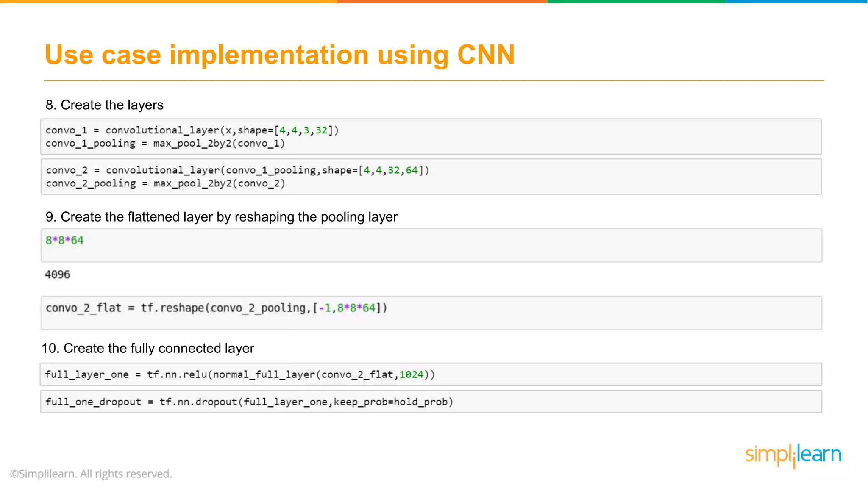Click the code line starting 'convo_1 = convolutional_layer'

(192, 130)
